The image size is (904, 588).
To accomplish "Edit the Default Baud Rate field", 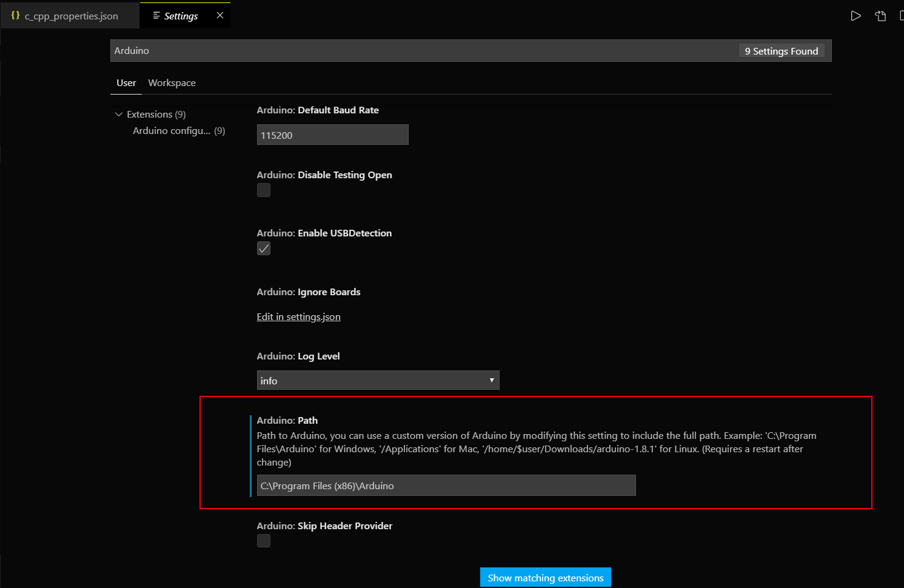I will click(x=332, y=135).
